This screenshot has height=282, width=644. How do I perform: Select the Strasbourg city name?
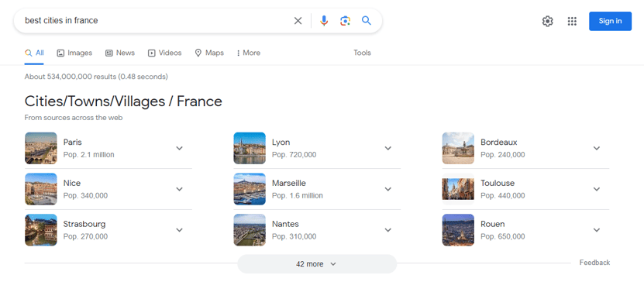tap(84, 225)
